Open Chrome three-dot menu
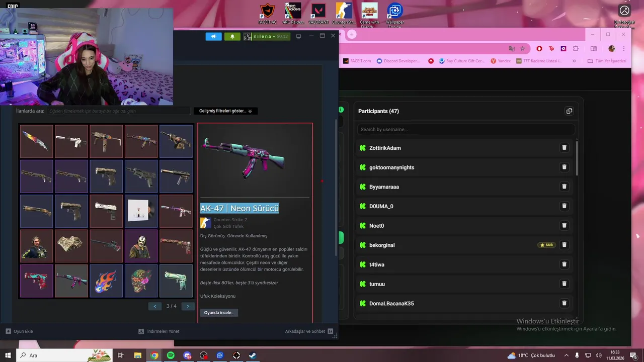 pos(624,49)
